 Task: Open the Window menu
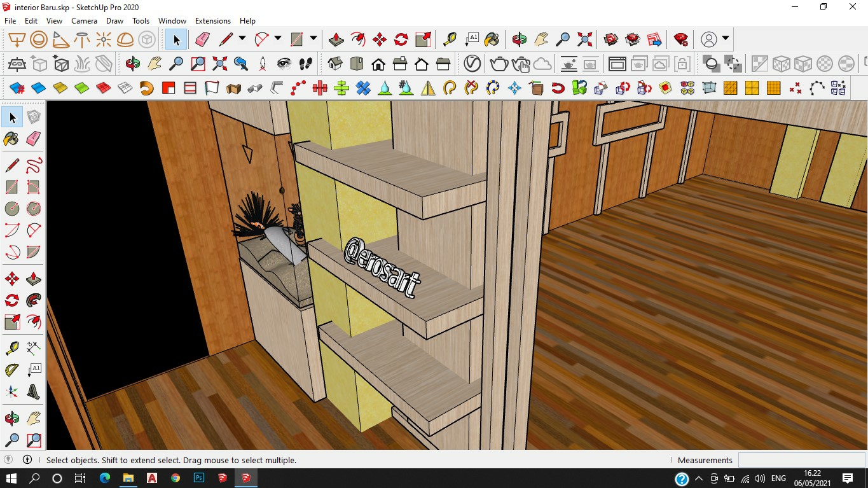pyautogui.click(x=172, y=21)
